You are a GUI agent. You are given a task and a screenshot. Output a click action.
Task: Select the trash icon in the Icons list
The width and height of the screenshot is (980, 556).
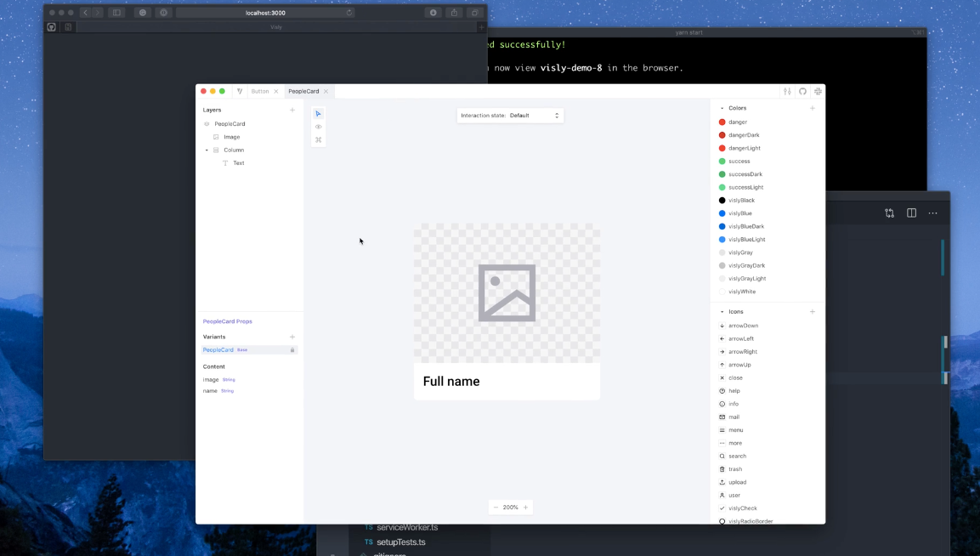tap(734, 468)
